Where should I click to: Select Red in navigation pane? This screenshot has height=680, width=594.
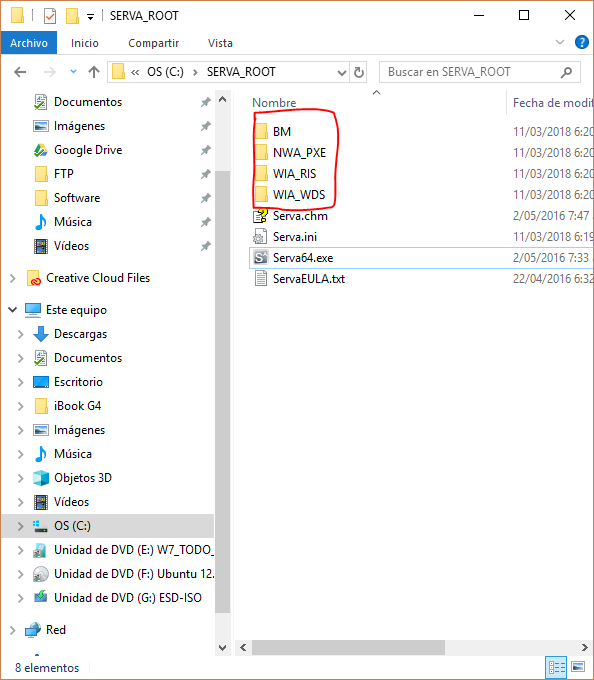click(x=55, y=630)
